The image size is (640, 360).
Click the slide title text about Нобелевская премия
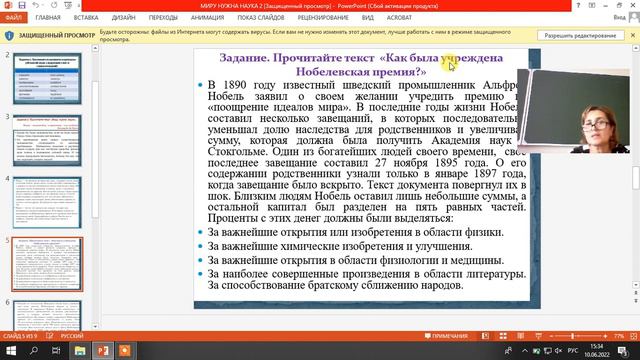tap(361, 64)
